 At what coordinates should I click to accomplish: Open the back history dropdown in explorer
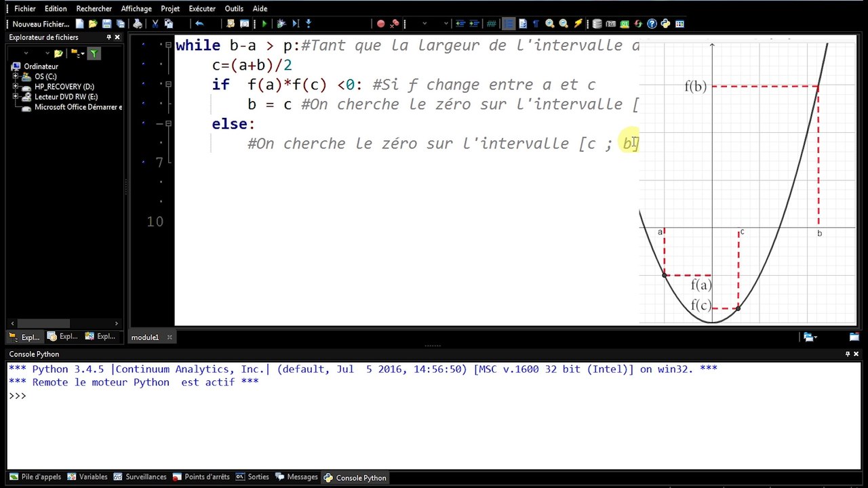point(26,53)
